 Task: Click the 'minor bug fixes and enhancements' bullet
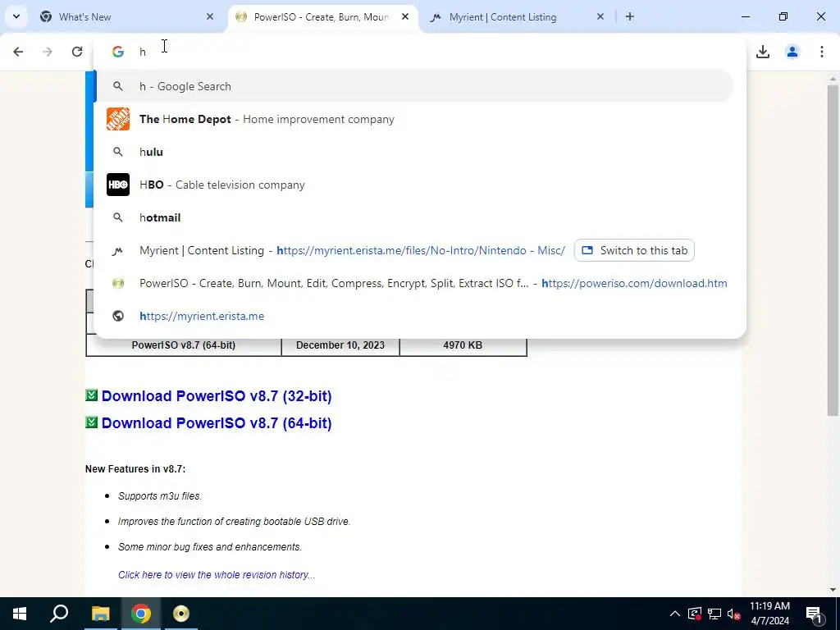pos(210,547)
